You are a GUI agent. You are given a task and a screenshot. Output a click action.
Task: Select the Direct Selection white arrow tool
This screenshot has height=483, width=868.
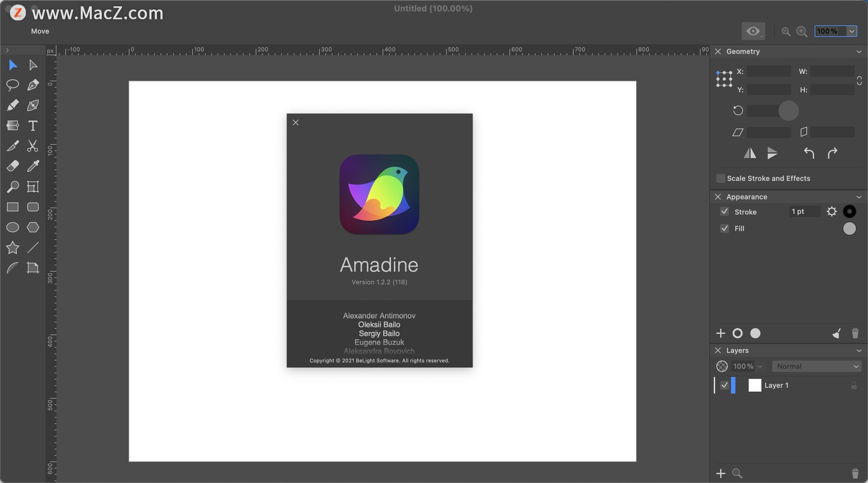[33, 65]
